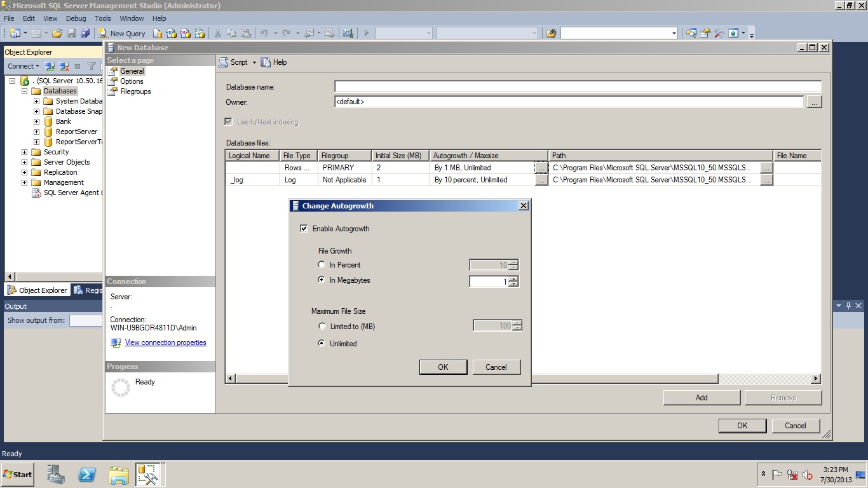Click the Open File folder icon
This screenshot has width=868, height=488.
click(57, 33)
